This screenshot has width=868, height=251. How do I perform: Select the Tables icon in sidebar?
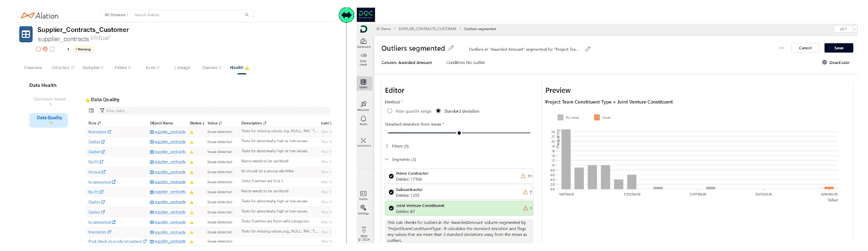pos(363,82)
